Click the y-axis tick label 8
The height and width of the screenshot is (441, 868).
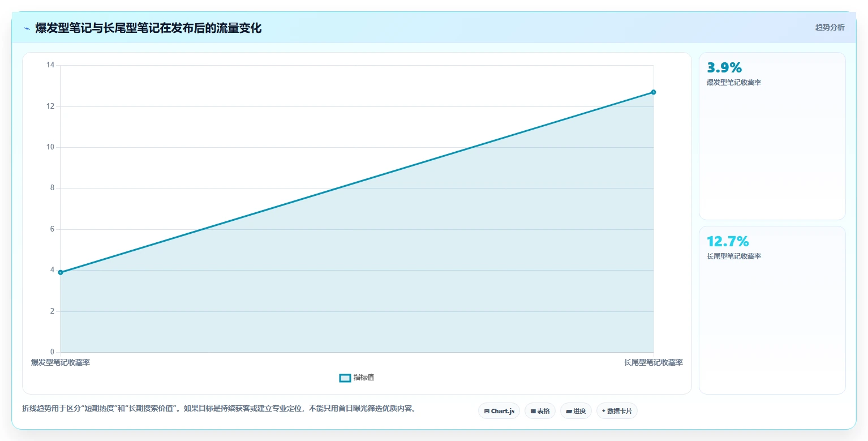(52, 188)
